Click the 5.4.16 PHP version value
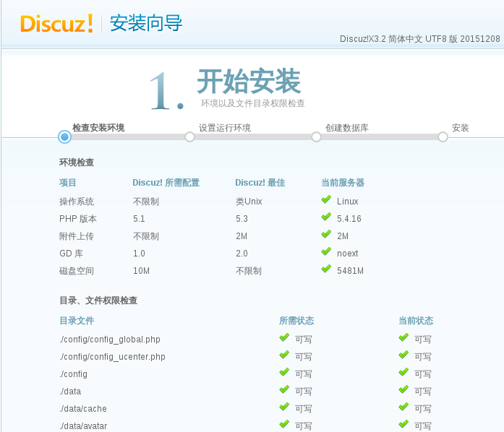The height and width of the screenshot is (432, 504). tap(349, 219)
